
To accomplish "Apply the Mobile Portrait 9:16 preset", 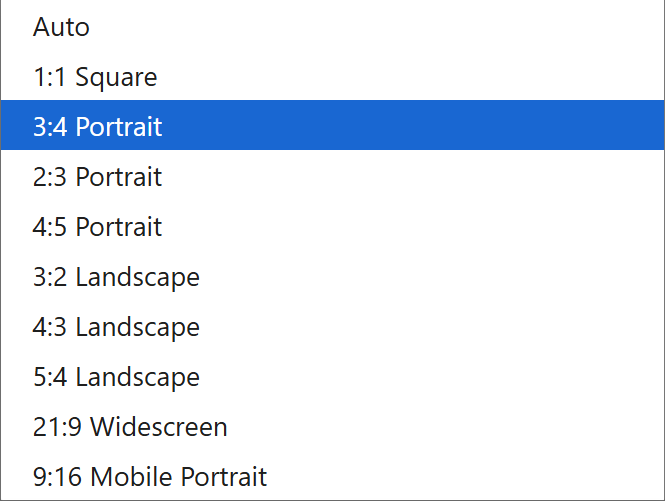I will pos(332,475).
